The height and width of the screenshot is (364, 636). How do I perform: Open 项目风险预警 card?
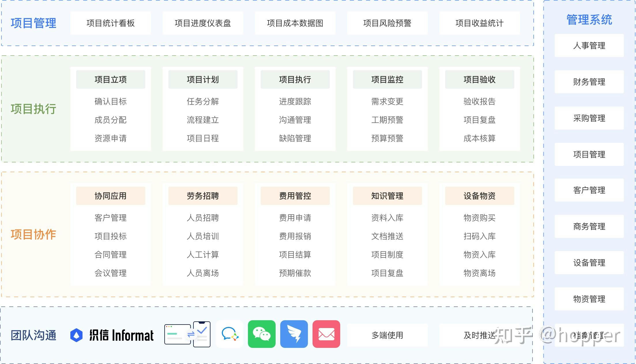click(x=387, y=23)
